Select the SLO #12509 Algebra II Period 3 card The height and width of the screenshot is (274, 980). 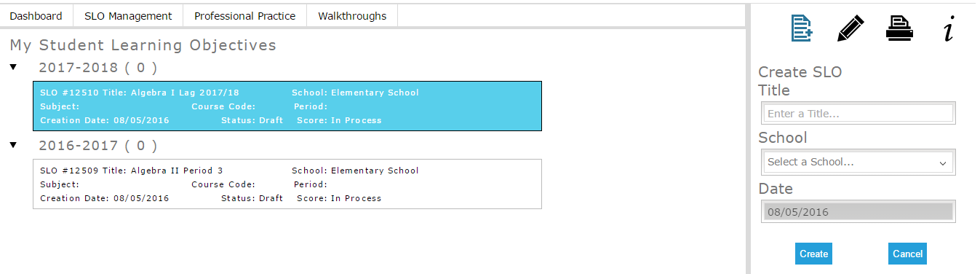coord(287,184)
